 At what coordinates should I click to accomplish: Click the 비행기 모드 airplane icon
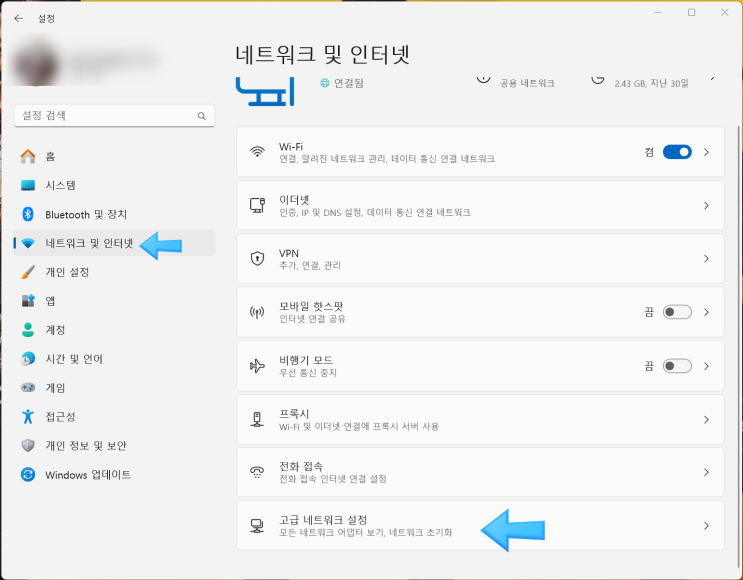[257, 366]
